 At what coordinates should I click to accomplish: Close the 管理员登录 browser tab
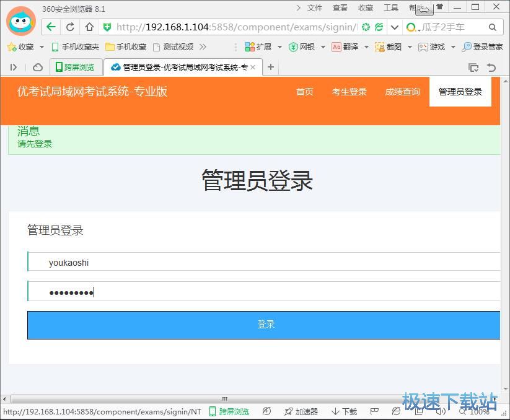coord(253,68)
